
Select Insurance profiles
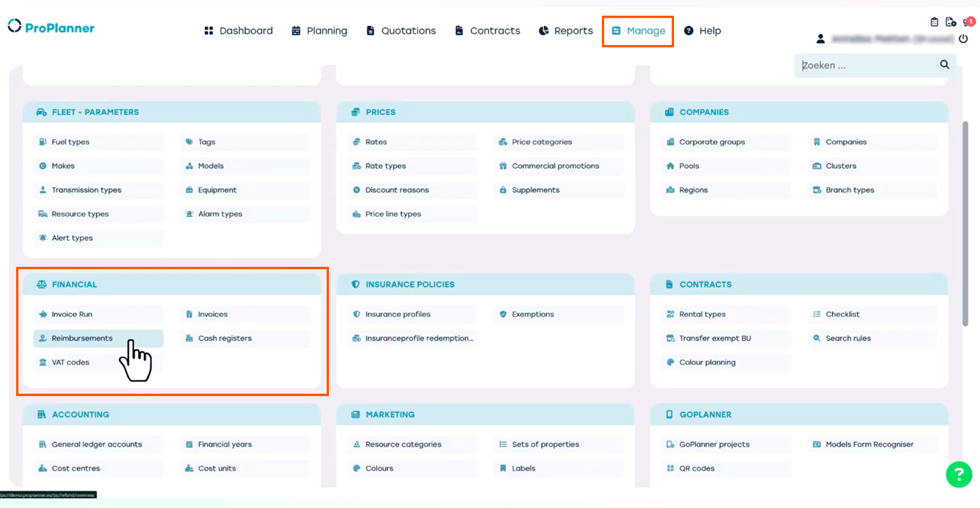[397, 314]
